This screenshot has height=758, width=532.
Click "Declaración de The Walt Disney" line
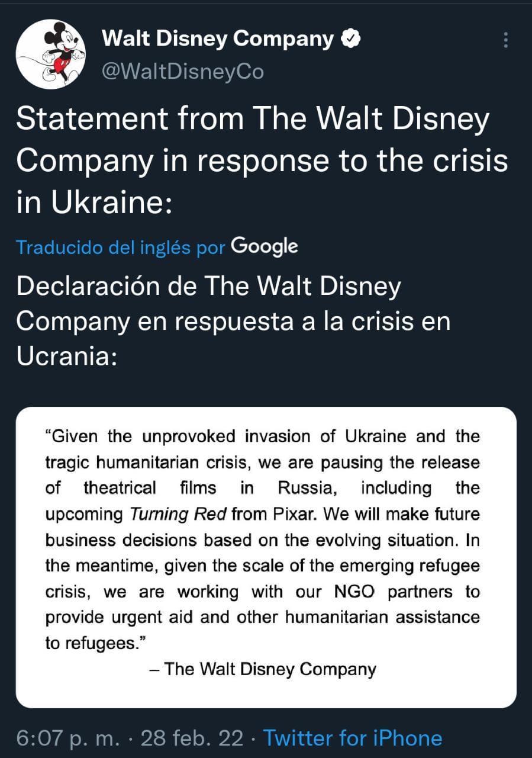click(208, 287)
